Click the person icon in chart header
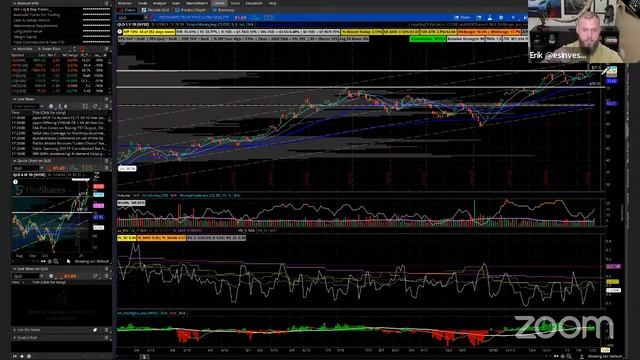Viewport: 640px width, 360px height. click(490, 18)
